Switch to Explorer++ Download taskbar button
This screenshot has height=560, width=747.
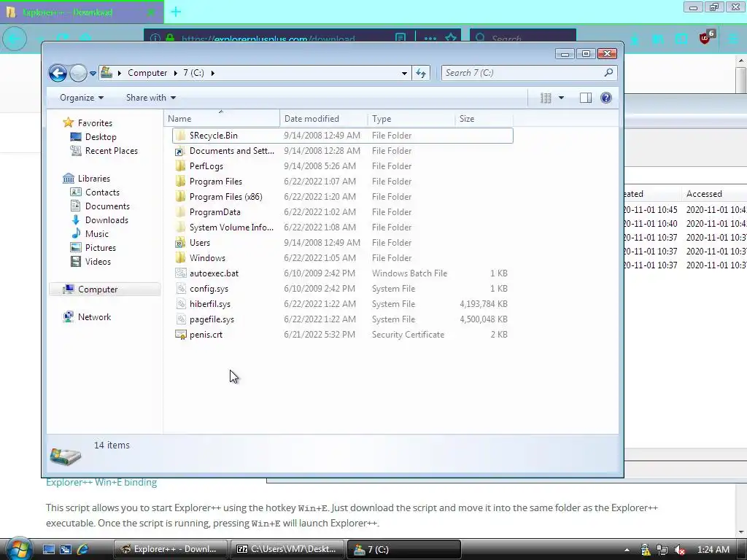170,549
